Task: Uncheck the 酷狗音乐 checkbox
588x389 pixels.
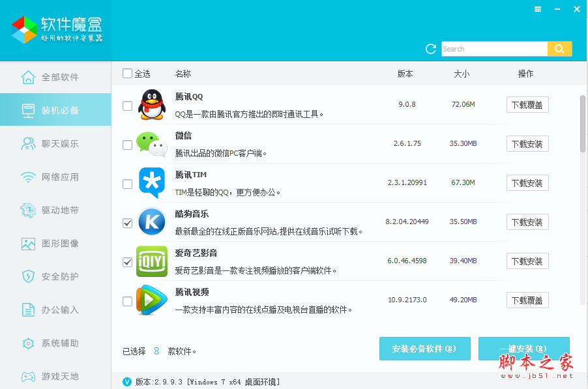Action: pos(128,223)
